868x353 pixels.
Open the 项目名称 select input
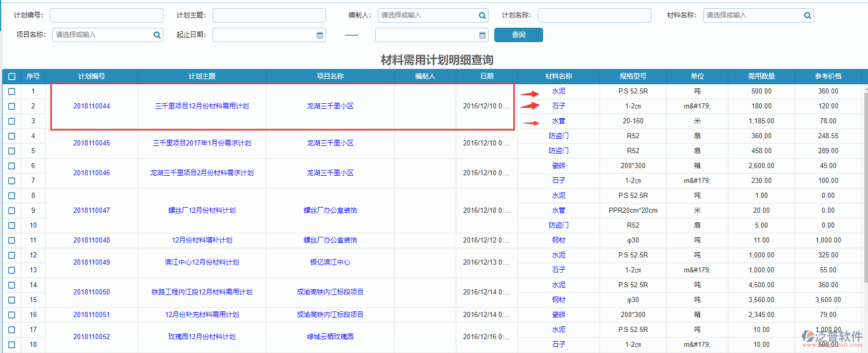[102, 35]
